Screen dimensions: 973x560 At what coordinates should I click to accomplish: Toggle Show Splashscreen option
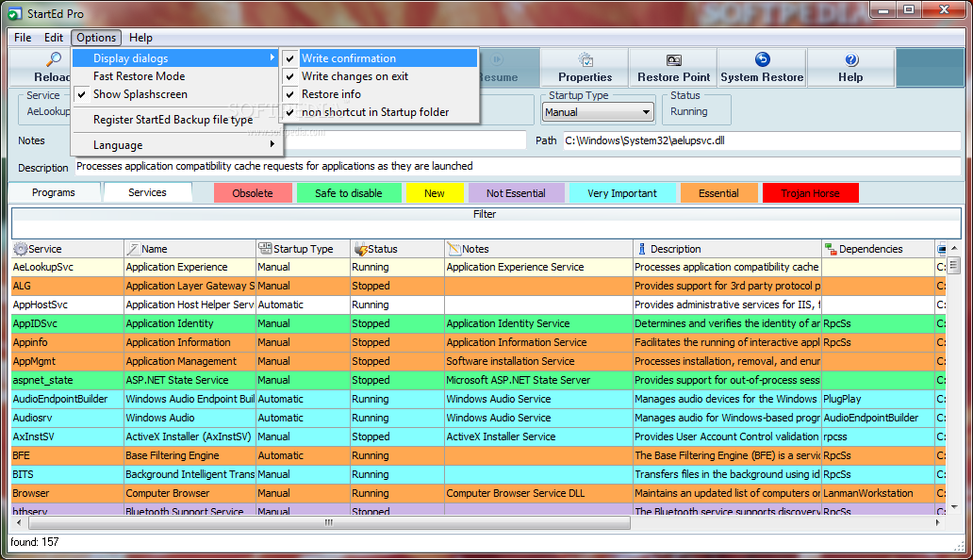pyautogui.click(x=177, y=94)
